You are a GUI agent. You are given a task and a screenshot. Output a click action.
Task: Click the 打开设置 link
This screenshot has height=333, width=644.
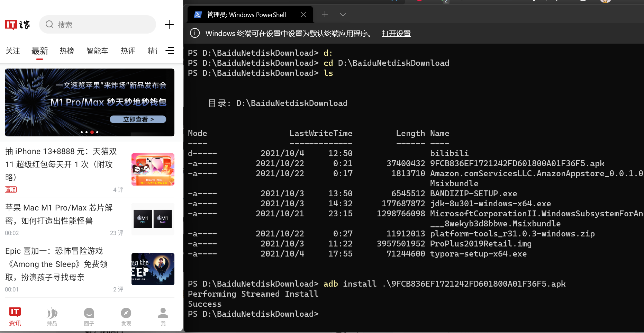396,34
